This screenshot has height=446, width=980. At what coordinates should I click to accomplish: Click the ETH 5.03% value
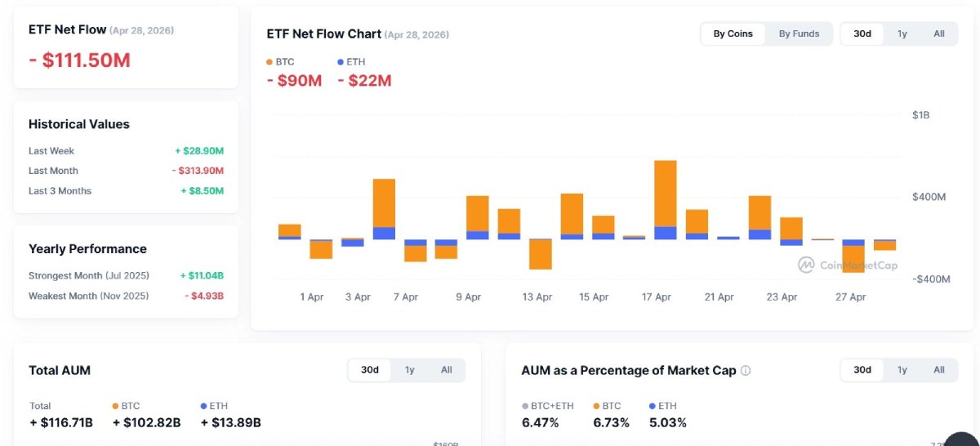(668, 422)
